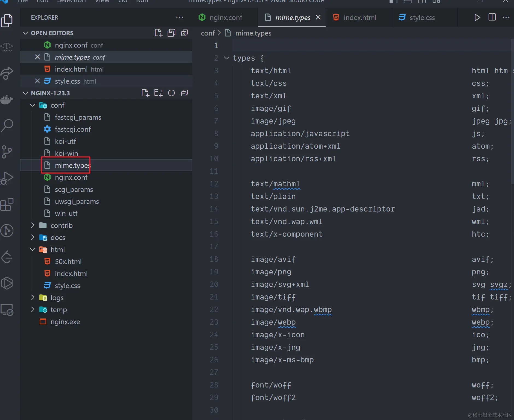This screenshot has width=514, height=420.
Task: Click mime.types in the breadcrumb path
Action: (x=253, y=33)
